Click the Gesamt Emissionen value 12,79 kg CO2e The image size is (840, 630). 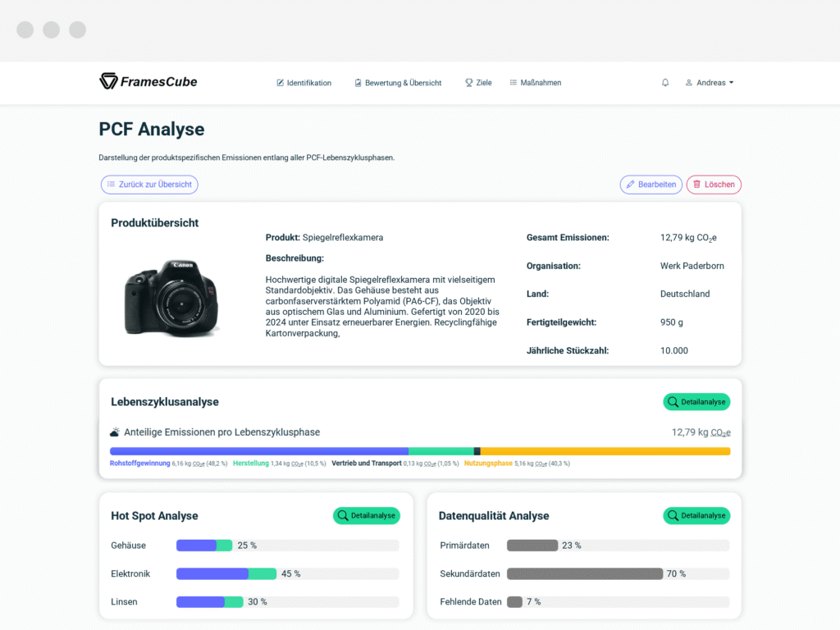[x=688, y=238]
